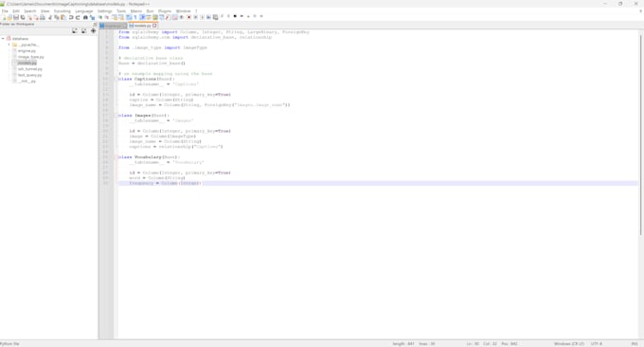644x347 pixels.
Task: Toggle Show Indent Guide toolbar icon
Action: click(142, 17)
